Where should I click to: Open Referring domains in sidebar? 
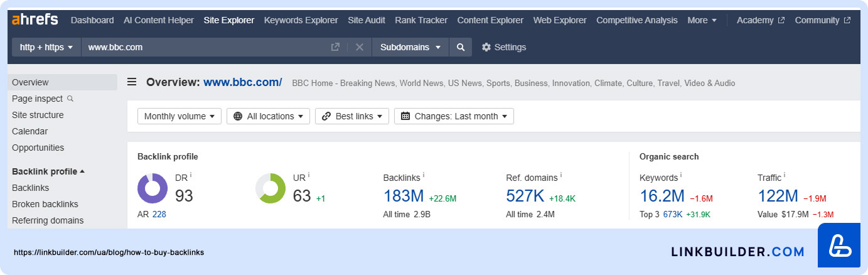tap(48, 220)
